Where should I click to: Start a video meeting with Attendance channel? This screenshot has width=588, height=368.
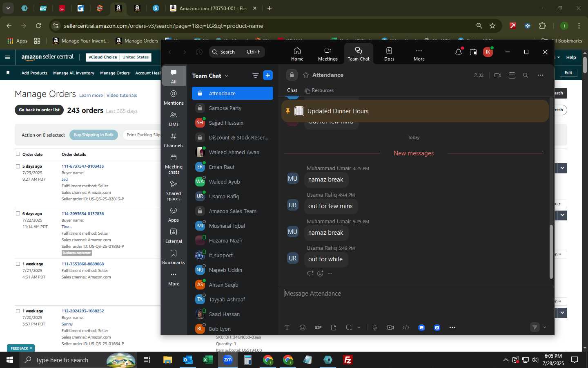pos(497,75)
